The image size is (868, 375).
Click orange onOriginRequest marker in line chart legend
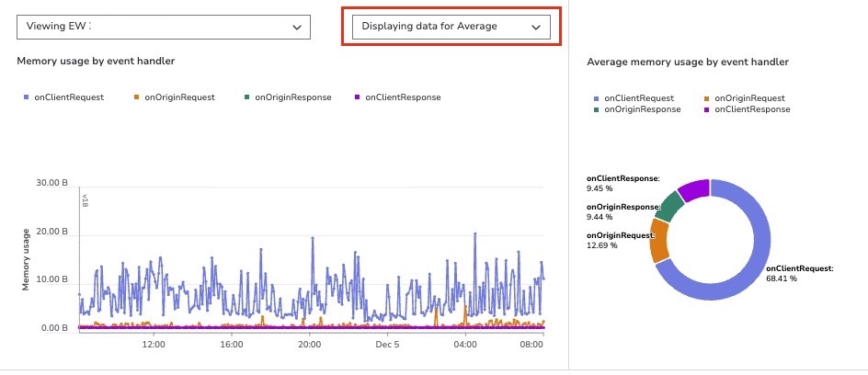137,97
